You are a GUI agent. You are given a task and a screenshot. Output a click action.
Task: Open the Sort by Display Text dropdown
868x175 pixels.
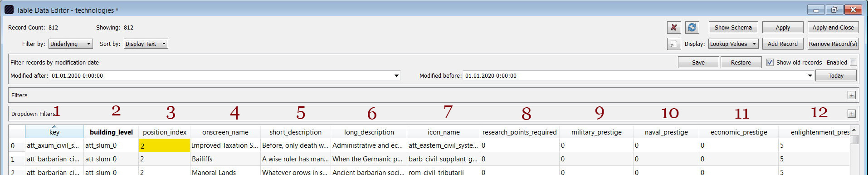(146, 44)
